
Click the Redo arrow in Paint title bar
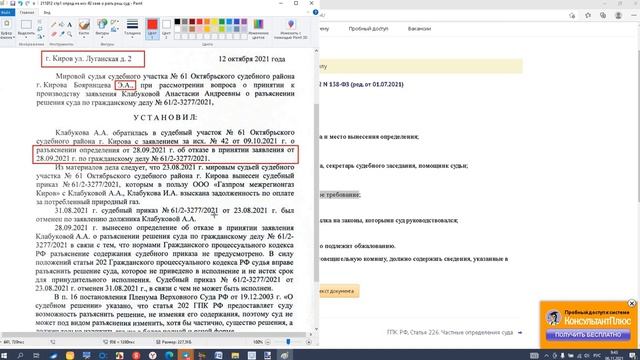coord(27,3)
